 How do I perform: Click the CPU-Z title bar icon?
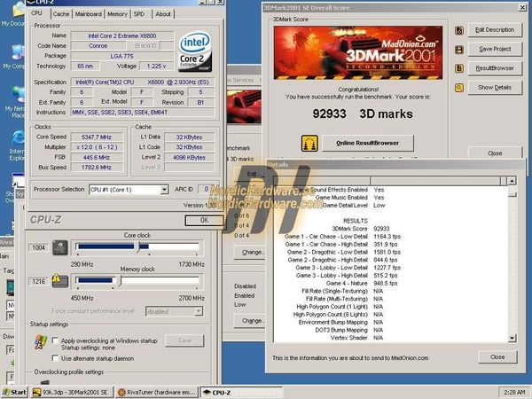tap(30, 2)
